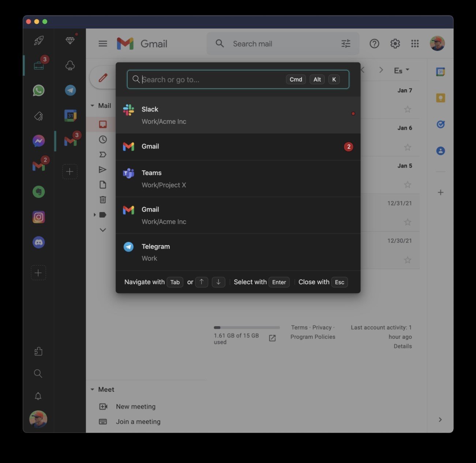The width and height of the screenshot is (476, 463).
Task: Expand the Labels disclosure triangle
Action: [x=94, y=215]
